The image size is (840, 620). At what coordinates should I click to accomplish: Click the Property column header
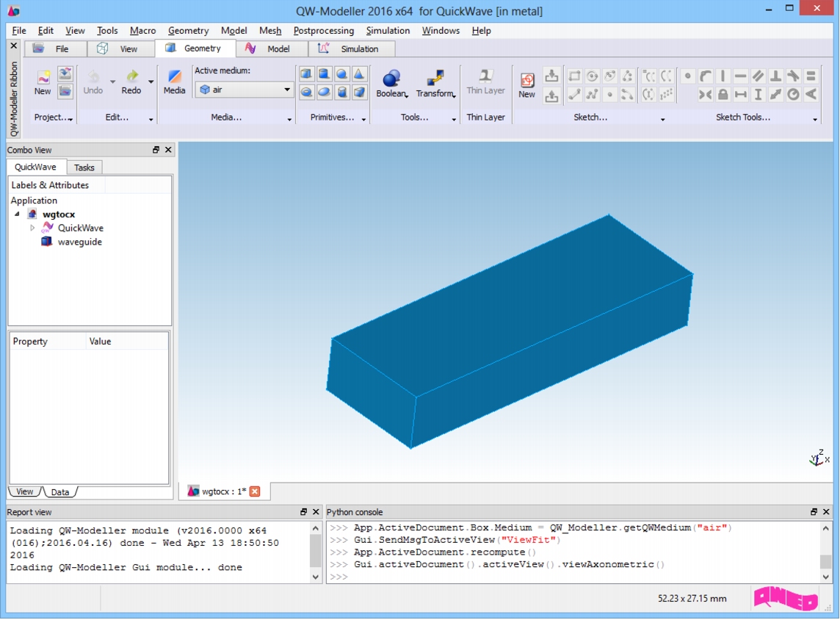tap(48, 342)
